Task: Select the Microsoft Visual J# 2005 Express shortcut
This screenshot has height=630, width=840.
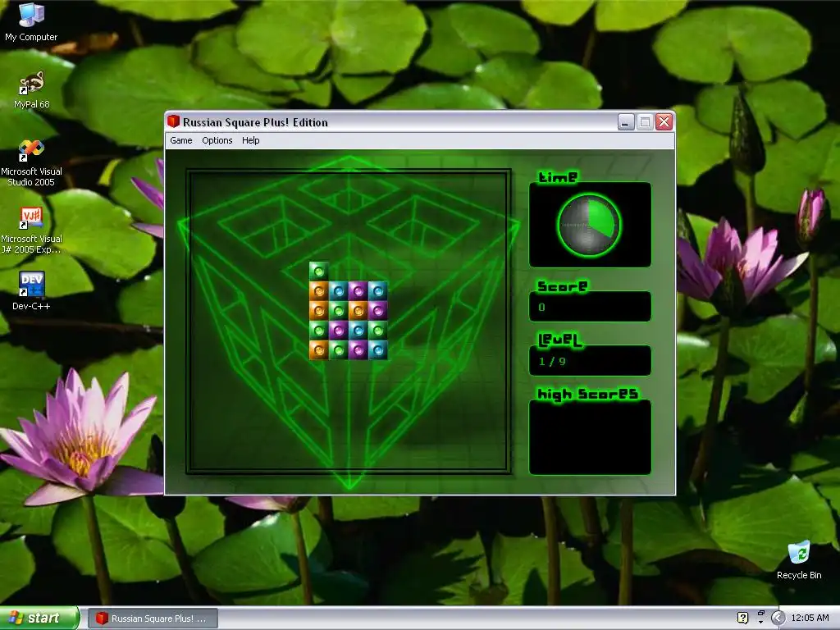Action: pyautogui.click(x=31, y=231)
